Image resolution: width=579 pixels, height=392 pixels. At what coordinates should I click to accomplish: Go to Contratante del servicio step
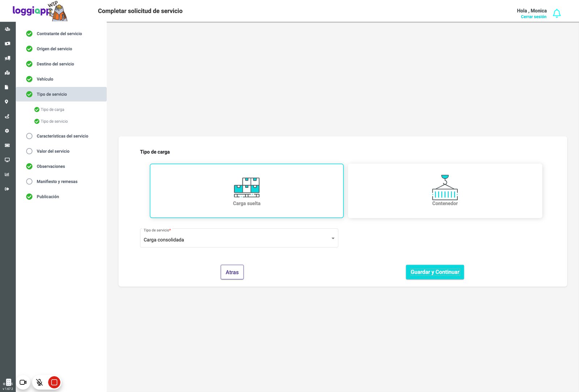coord(62,34)
